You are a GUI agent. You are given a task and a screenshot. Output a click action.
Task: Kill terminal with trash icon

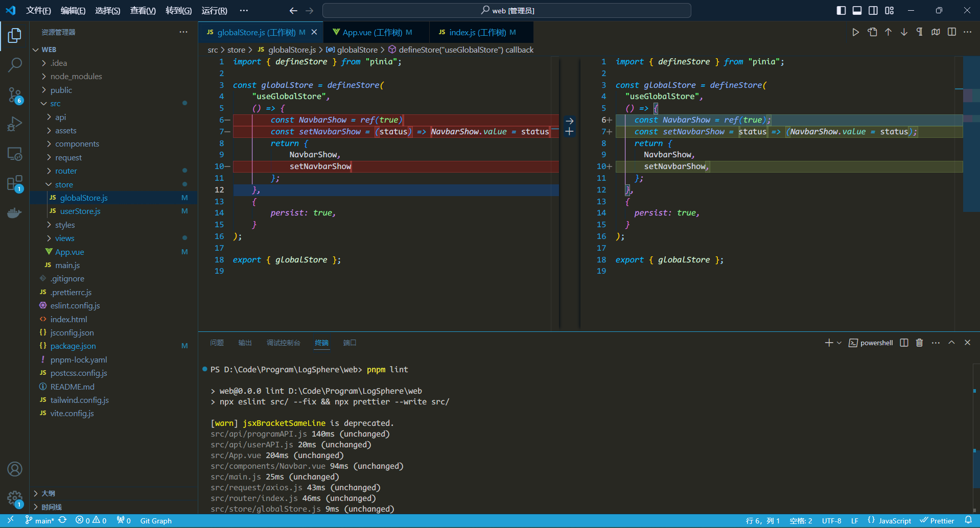[919, 343]
